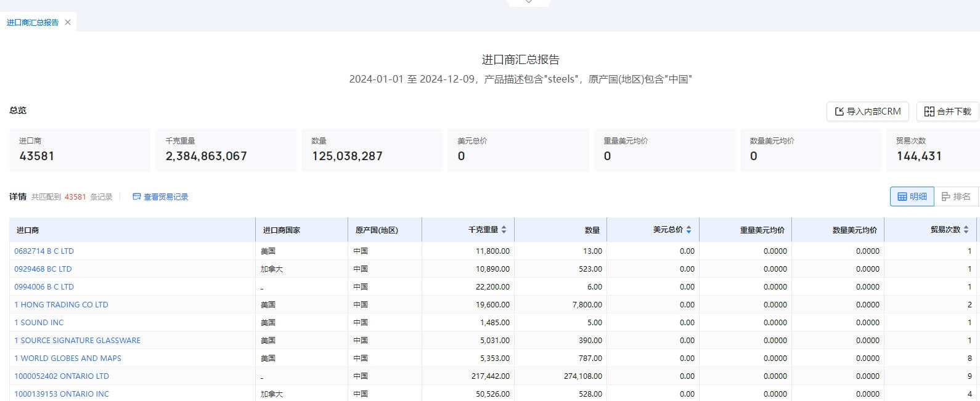Open importer 0682714 B C LTD
Viewport: 980px width, 401px height.
(x=44, y=251)
